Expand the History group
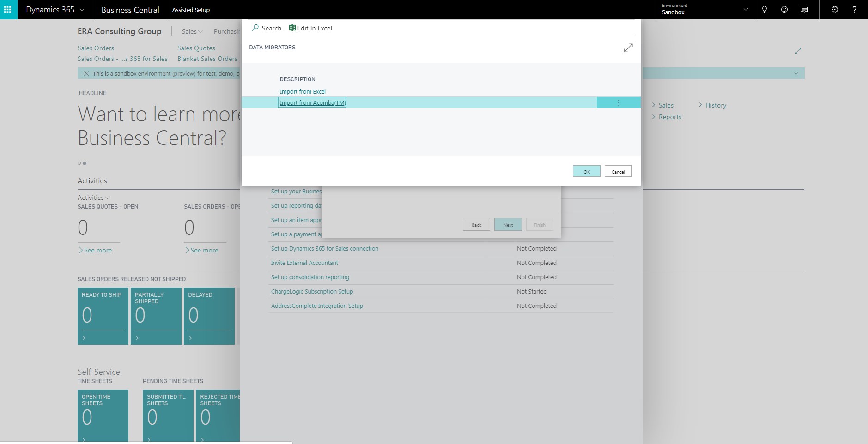Screen dimensions: 868x444 712,105
